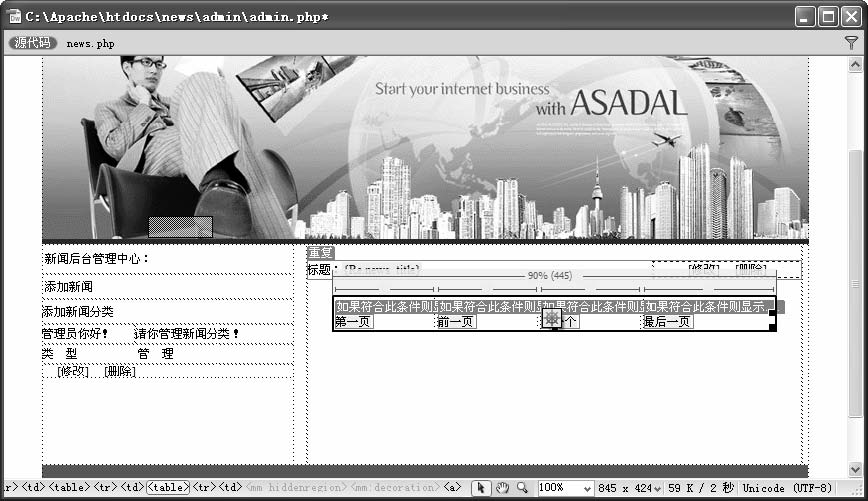Select mm:decoration tag in tag selector
This screenshot has height=501, width=868.
[x=396, y=487]
